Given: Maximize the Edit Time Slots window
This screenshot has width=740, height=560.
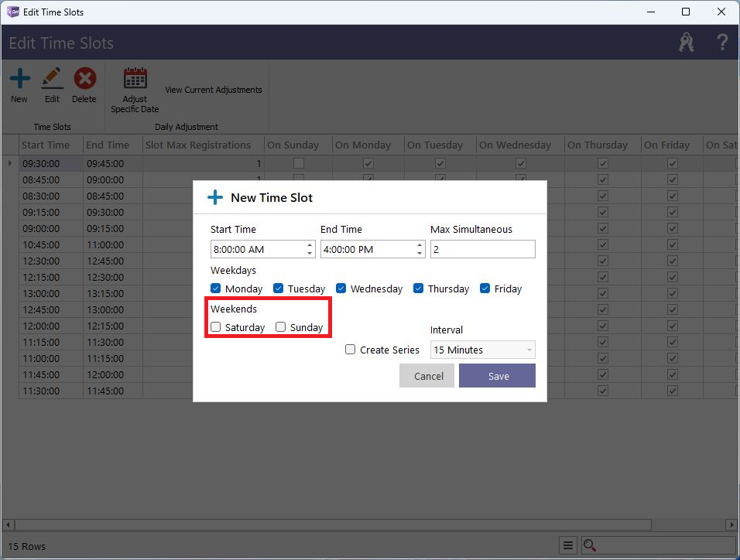Looking at the screenshot, I should point(686,12).
